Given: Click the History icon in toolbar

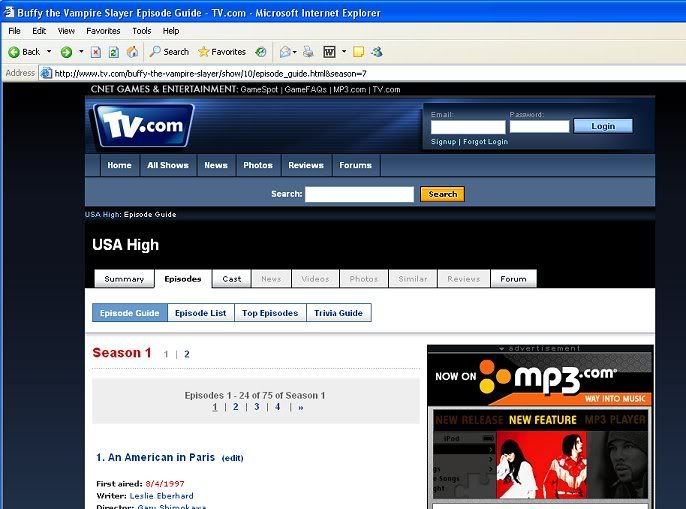Looking at the screenshot, I should coord(261,52).
